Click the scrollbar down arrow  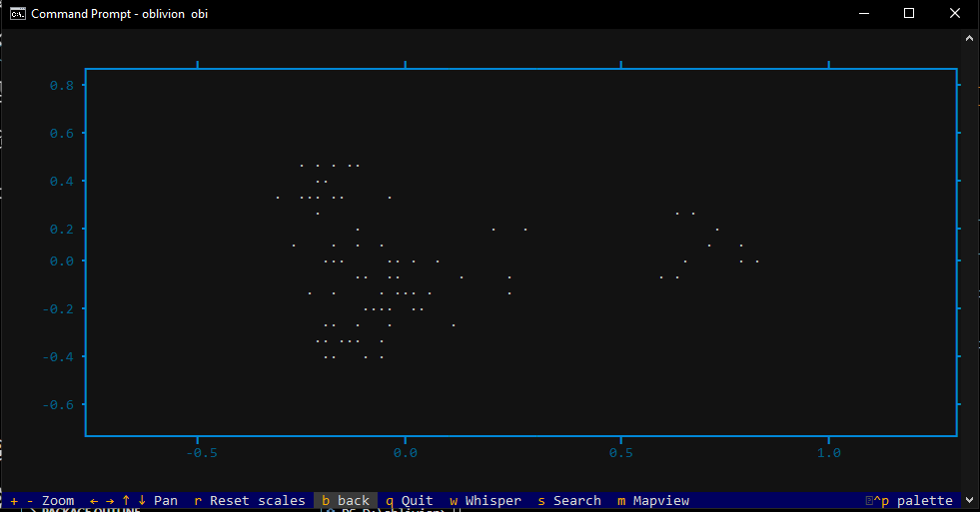(969, 500)
